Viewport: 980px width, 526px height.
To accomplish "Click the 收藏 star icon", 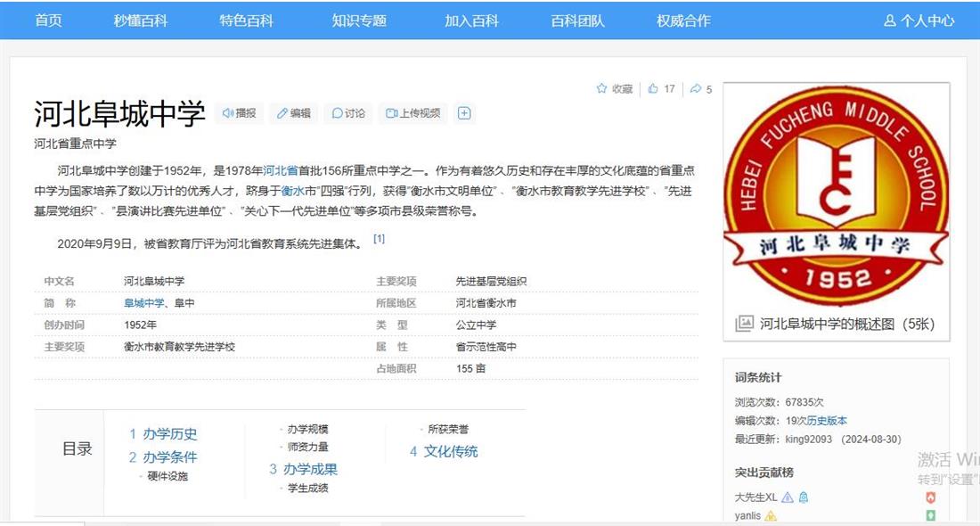I will [602, 89].
